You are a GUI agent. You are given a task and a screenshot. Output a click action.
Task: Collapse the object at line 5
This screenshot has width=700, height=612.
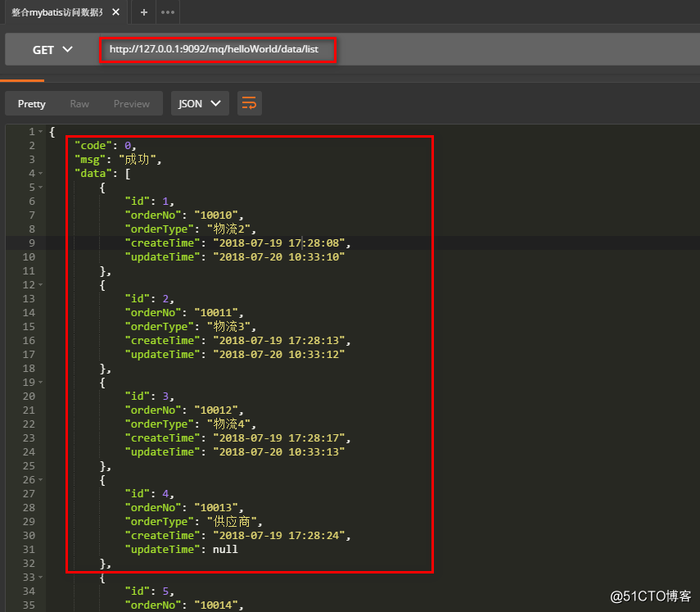[x=41, y=187]
